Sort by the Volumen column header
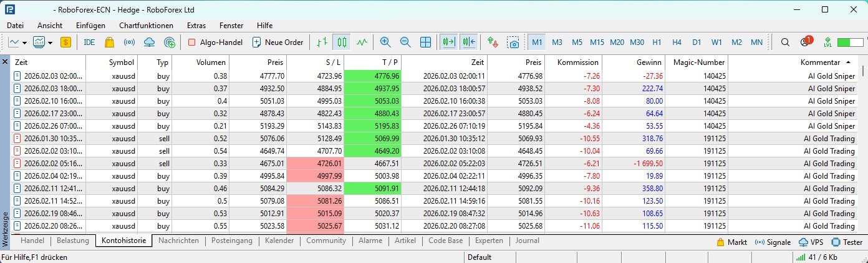Viewport: 868px width, 263px height. (x=200, y=62)
